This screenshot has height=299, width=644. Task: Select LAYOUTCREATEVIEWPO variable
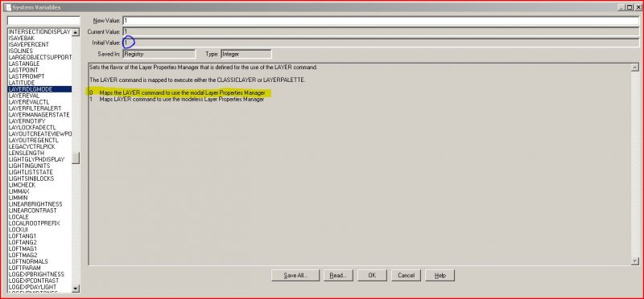(39, 133)
